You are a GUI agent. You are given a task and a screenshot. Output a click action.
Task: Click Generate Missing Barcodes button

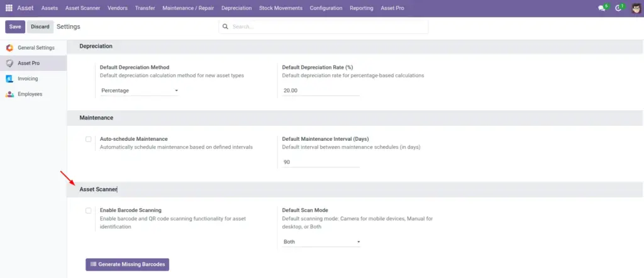[127, 264]
